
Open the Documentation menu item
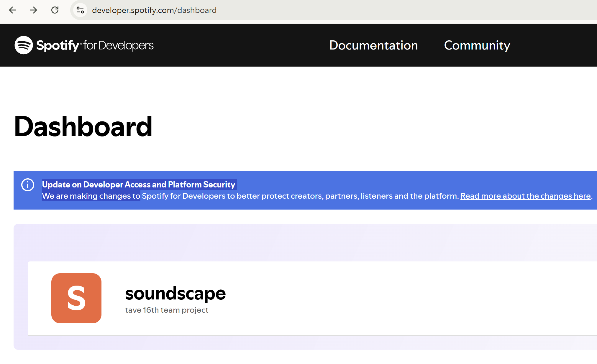373,45
